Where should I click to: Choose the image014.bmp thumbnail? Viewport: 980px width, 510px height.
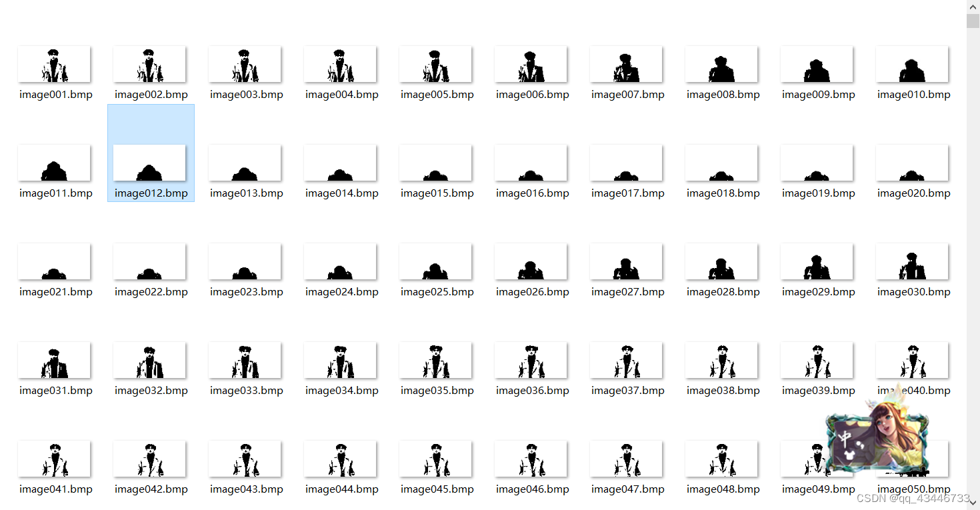340,163
